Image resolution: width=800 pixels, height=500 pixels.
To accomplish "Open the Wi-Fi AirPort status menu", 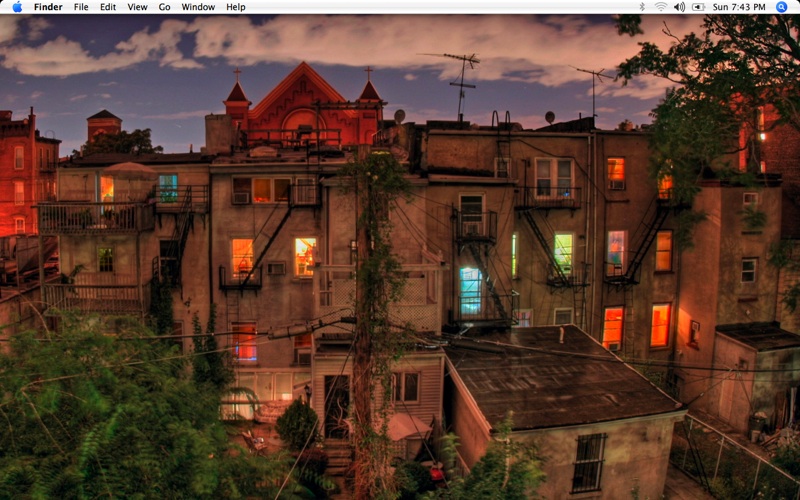I will [x=661, y=7].
